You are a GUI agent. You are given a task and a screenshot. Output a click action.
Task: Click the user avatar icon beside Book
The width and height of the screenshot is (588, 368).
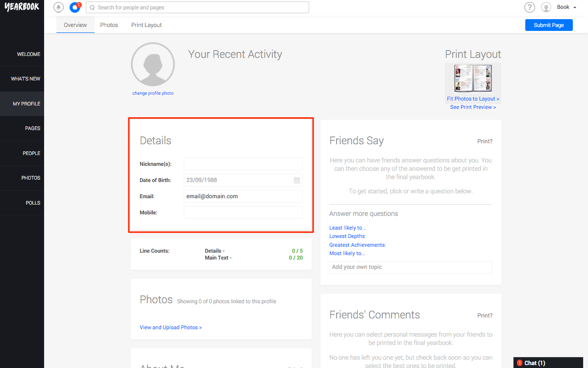546,7
